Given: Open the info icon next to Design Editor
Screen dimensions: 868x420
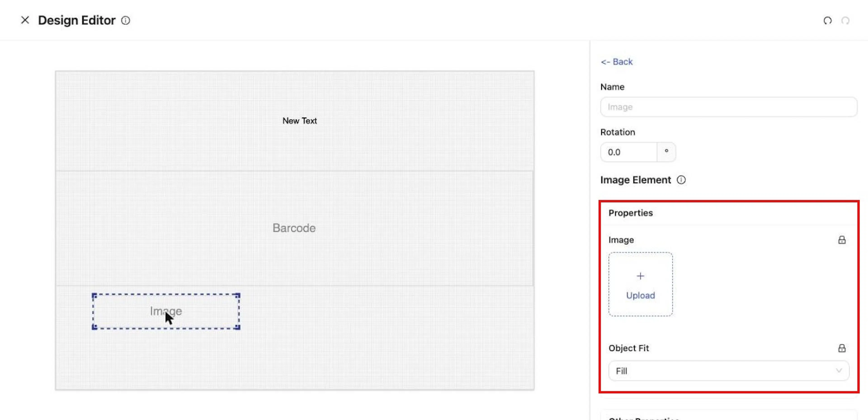Looking at the screenshot, I should click(x=126, y=21).
